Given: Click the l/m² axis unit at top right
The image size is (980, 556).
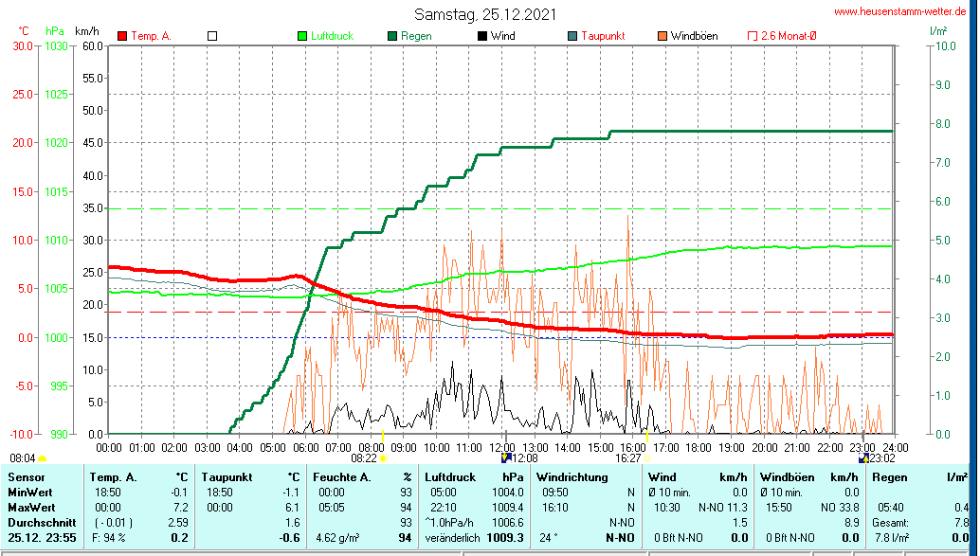Looking at the screenshot, I should click(x=938, y=30).
